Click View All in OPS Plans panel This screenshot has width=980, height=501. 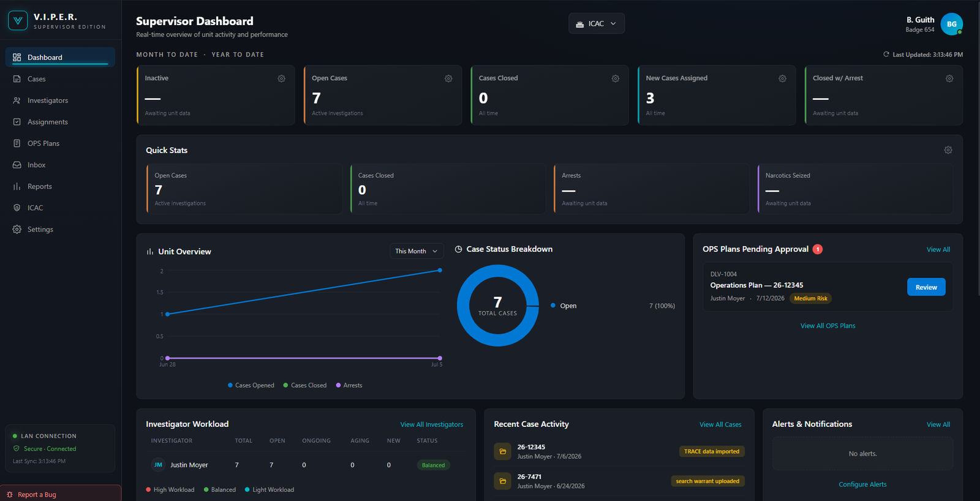tap(938, 249)
